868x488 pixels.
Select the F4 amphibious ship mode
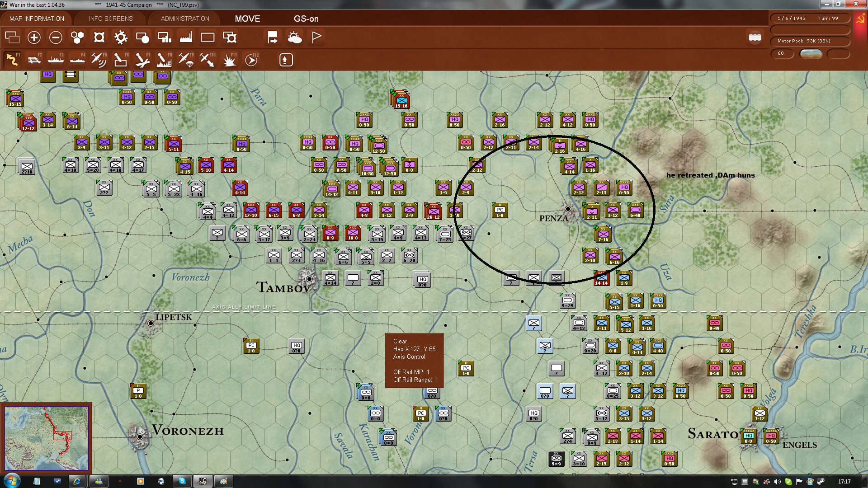coord(77,60)
